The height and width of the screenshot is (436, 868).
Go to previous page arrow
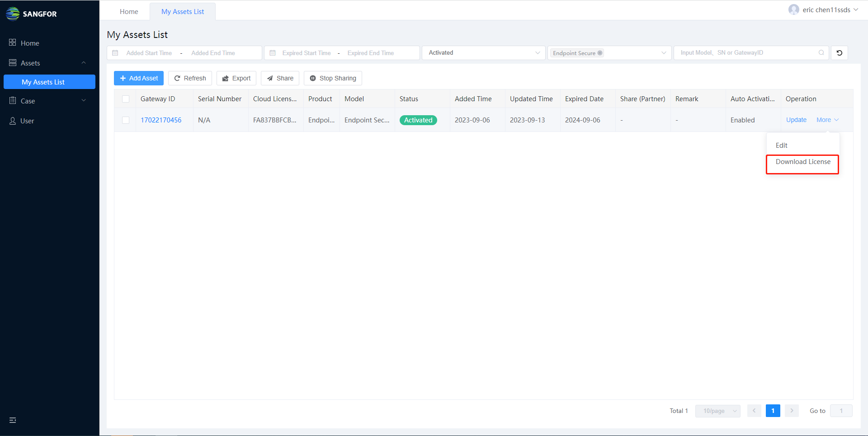(754, 411)
